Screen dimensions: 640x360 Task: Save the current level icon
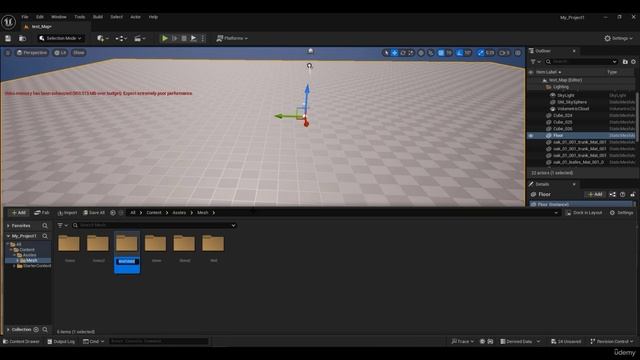pos(8,38)
